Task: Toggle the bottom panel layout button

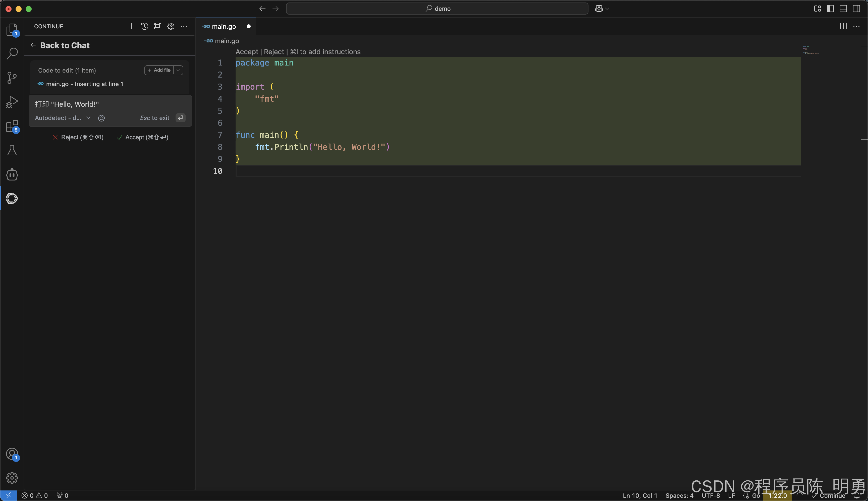Action: 843,9
